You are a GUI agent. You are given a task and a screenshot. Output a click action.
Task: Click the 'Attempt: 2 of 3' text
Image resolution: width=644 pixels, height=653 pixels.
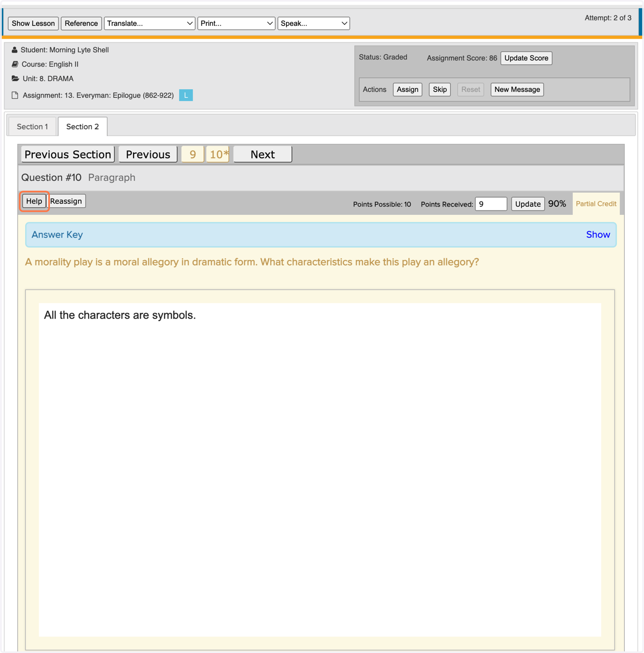pos(608,18)
